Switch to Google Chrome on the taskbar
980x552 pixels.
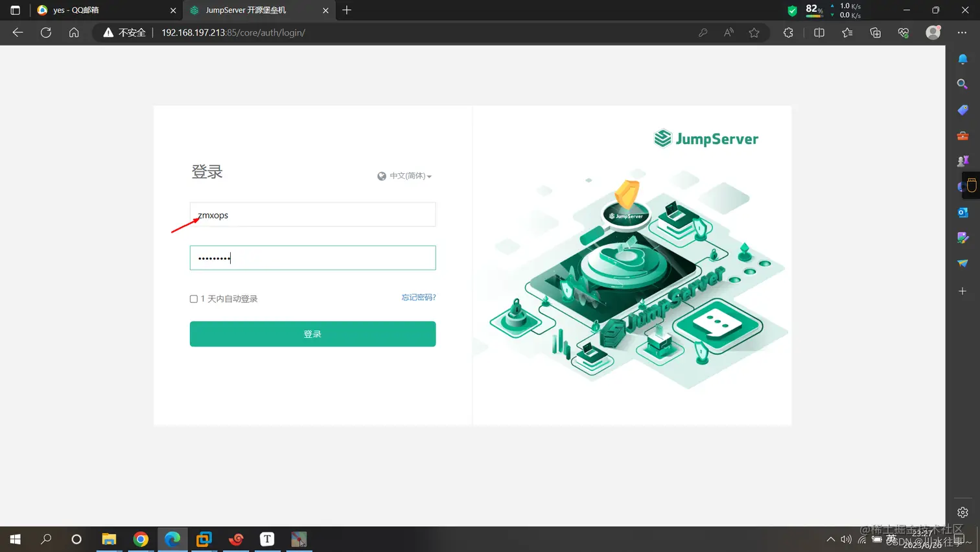(141, 539)
